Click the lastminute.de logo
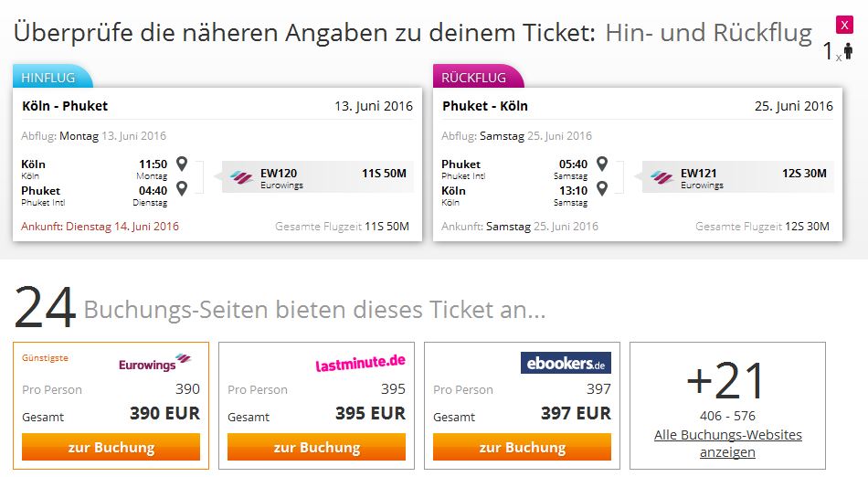 [x=360, y=363]
